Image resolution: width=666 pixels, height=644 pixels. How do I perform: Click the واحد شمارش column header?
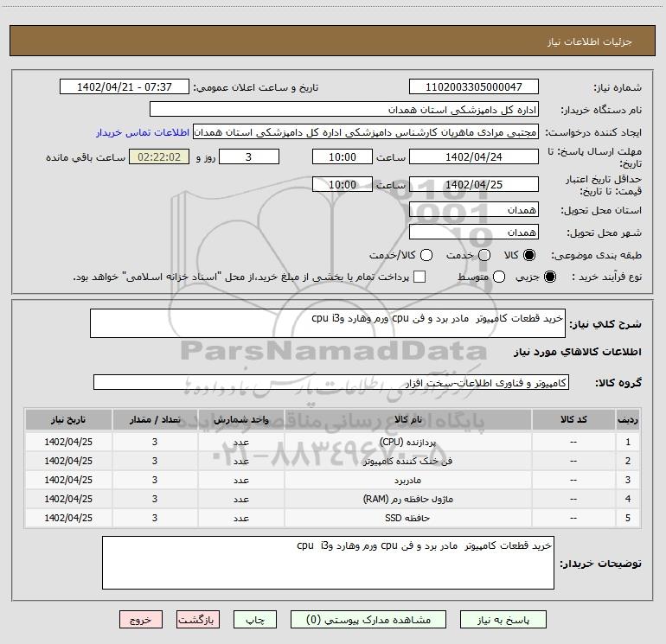tap(240, 420)
